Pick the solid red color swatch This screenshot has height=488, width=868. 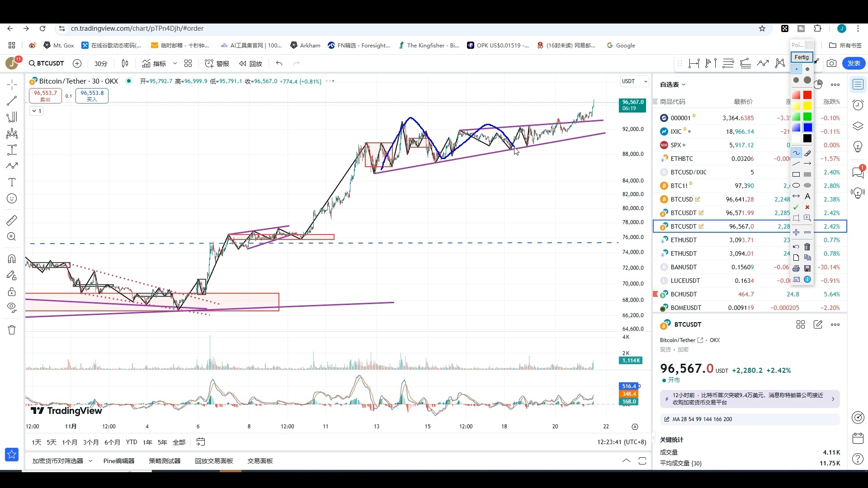tap(807, 95)
